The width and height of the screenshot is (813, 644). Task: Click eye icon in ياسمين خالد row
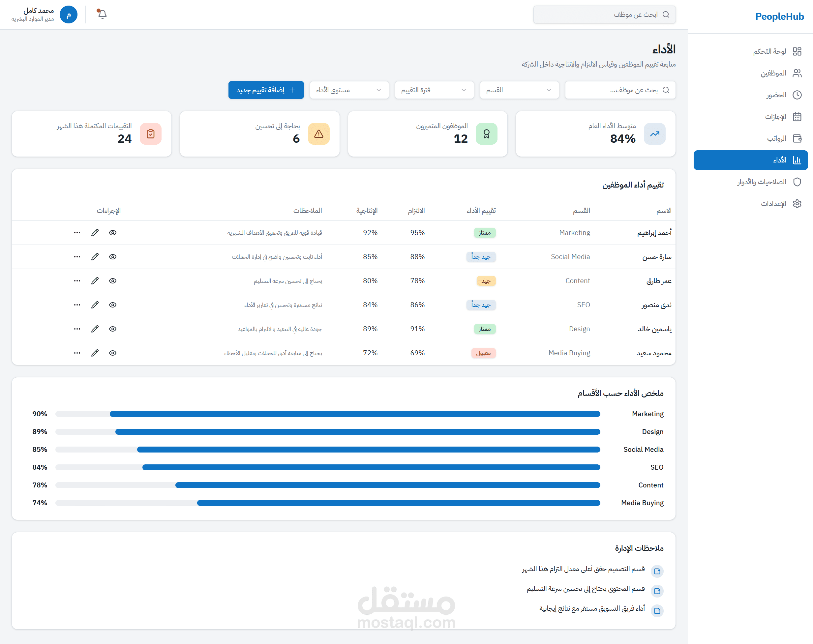(x=113, y=329)
